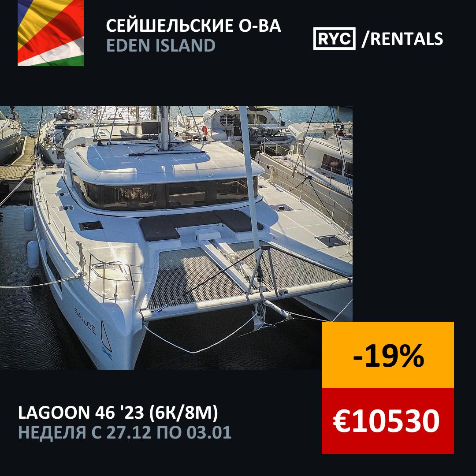The height and width of the screenshot is (476, 476).
Task: Click the €10530 price box
Action: pyautogui.click(x=388, y=421)
